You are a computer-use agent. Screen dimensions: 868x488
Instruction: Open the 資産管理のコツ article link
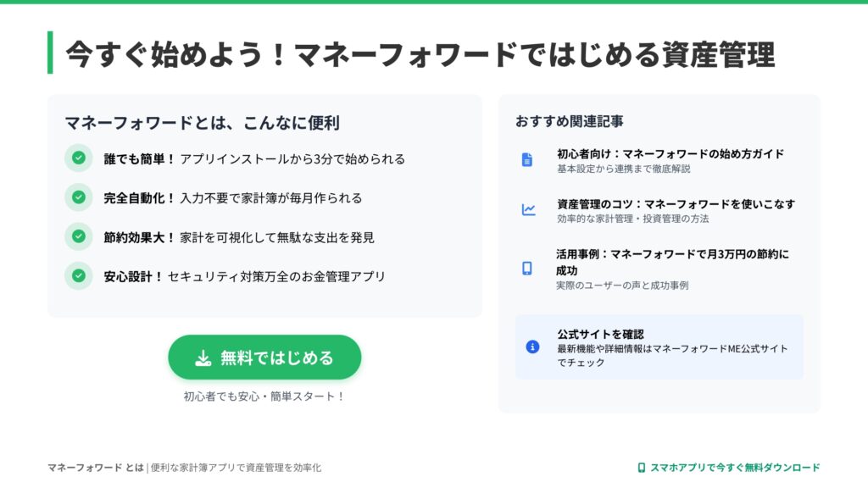(x=676, y=203)
